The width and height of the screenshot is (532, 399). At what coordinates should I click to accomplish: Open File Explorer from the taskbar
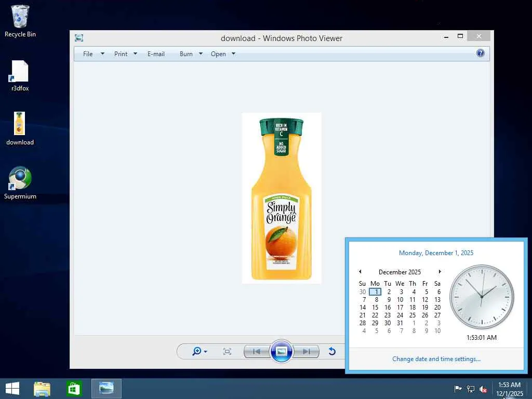(42, 389)
